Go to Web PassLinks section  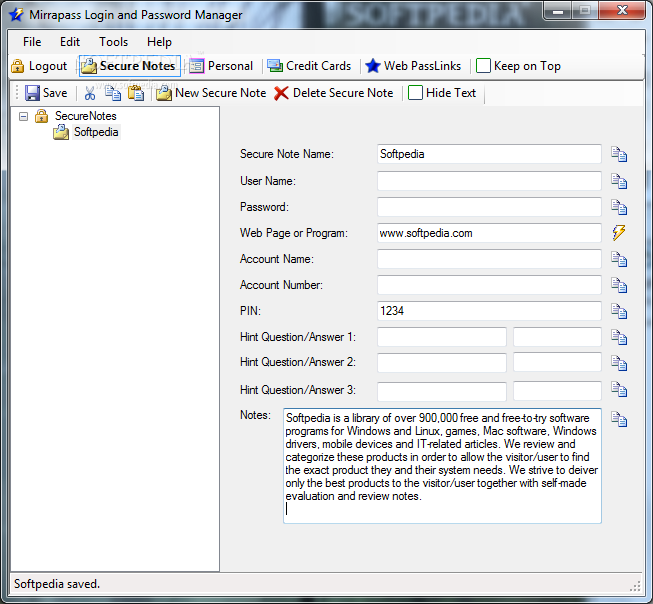click(413, 66)
